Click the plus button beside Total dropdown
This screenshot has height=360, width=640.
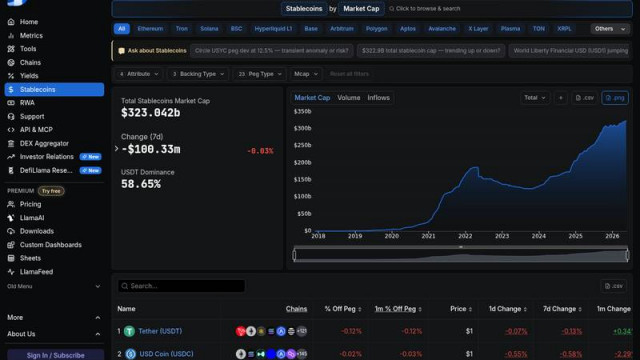pyautogui.click(x=560, y=98)
